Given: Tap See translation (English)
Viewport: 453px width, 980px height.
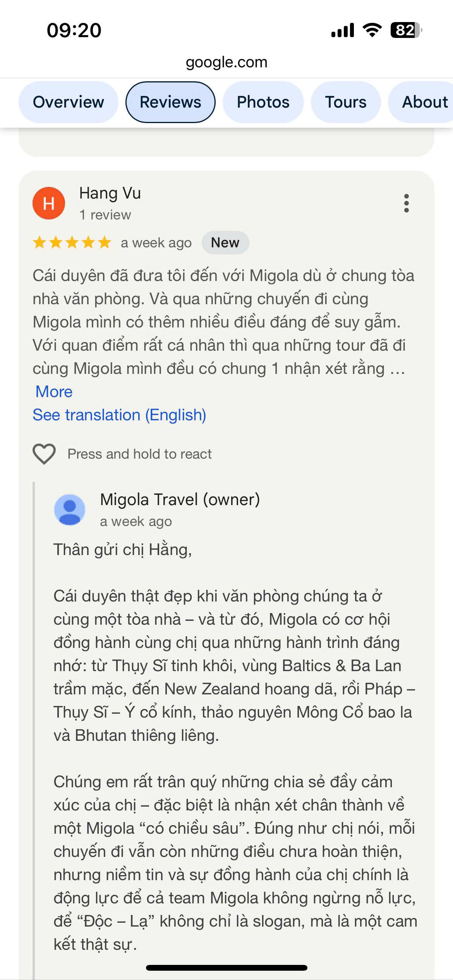Looking at the screenshot, I should tap(119, 415).
